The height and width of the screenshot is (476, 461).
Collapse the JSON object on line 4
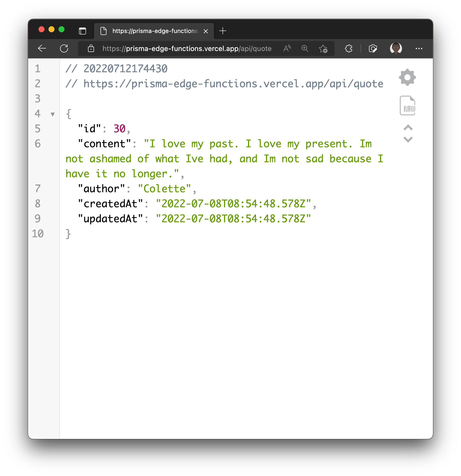click(52, 114)
